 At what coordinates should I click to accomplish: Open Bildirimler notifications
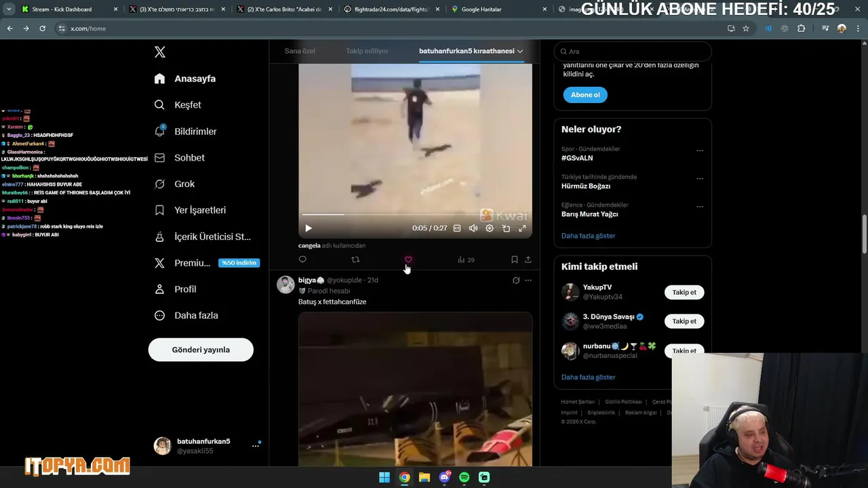click(x=185, y=131)
